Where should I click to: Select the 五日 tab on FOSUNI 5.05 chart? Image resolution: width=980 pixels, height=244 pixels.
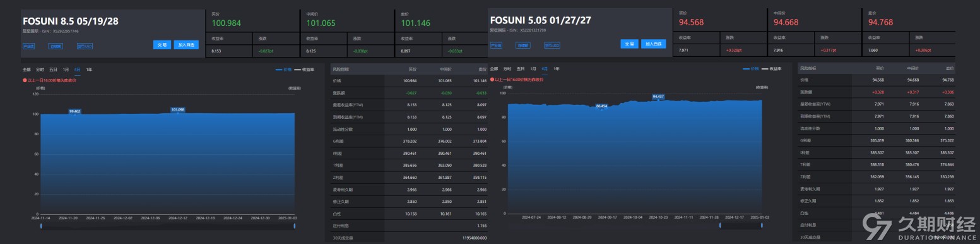[521, 68]
